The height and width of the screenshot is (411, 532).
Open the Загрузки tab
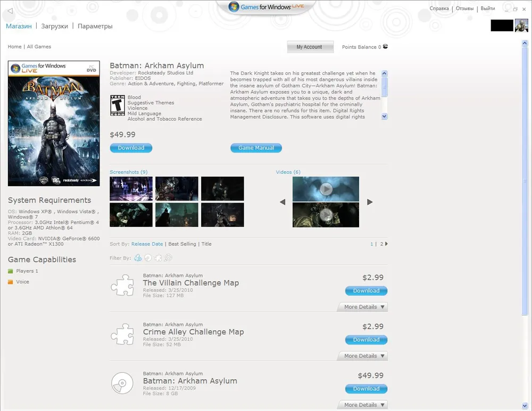[54, 26]
